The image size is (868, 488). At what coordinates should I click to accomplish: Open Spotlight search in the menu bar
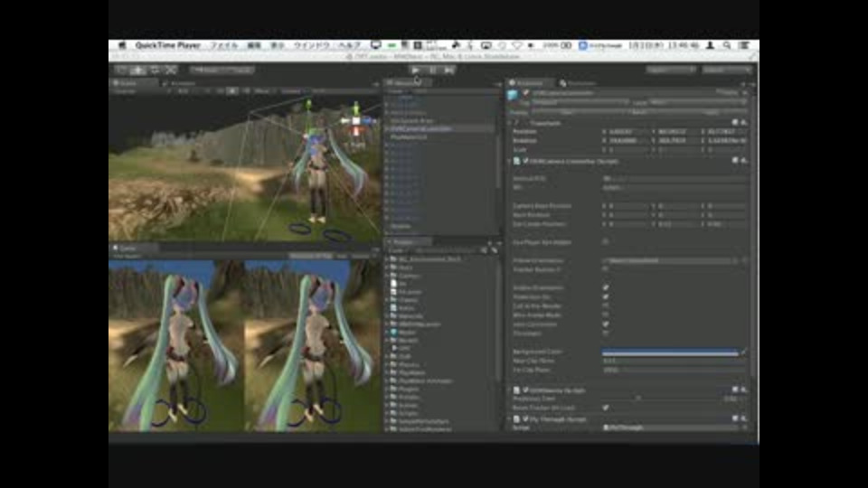pyautogui.click(x=727, y=45)
